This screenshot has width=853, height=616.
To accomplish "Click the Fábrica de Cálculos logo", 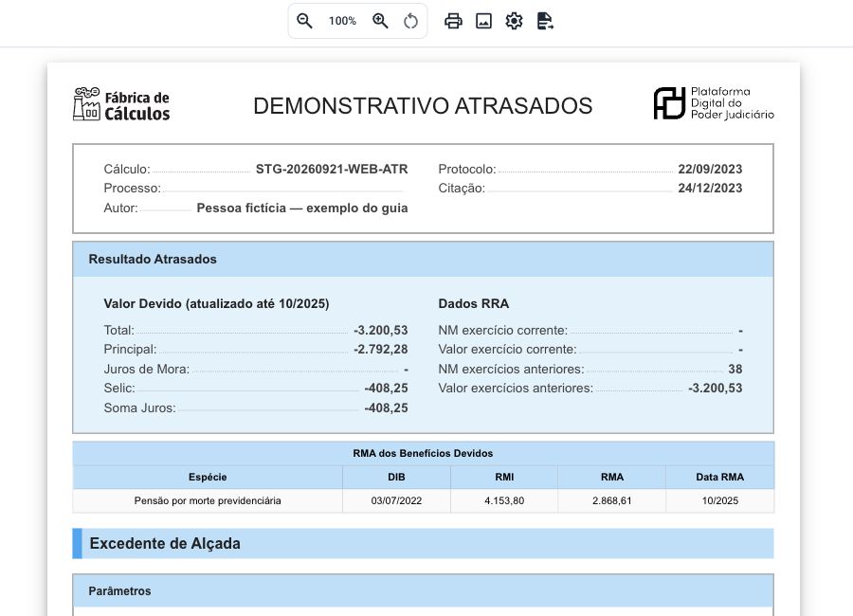I will tap(121, 104).
